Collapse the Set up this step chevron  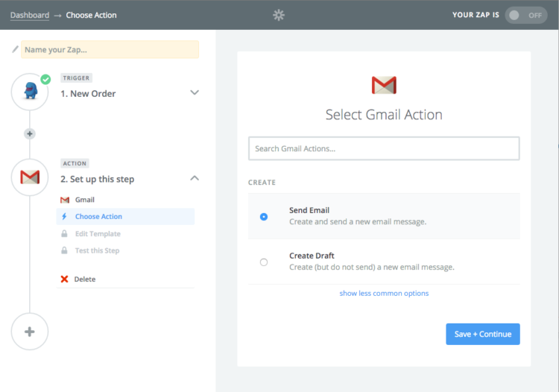[195, 178]
